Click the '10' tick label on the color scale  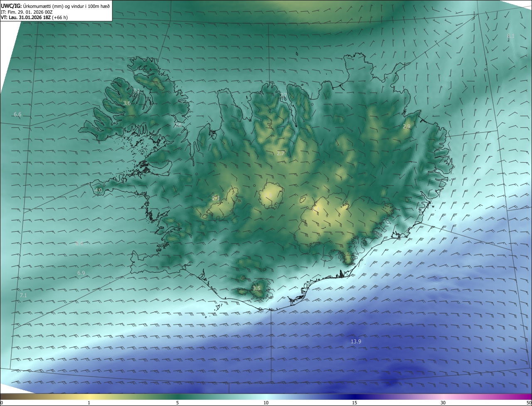coord(266,403)
